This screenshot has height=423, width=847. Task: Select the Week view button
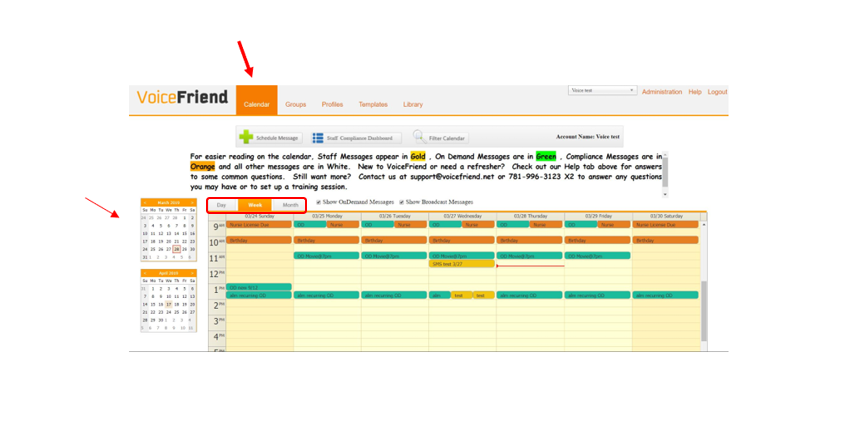pos(255,205)
